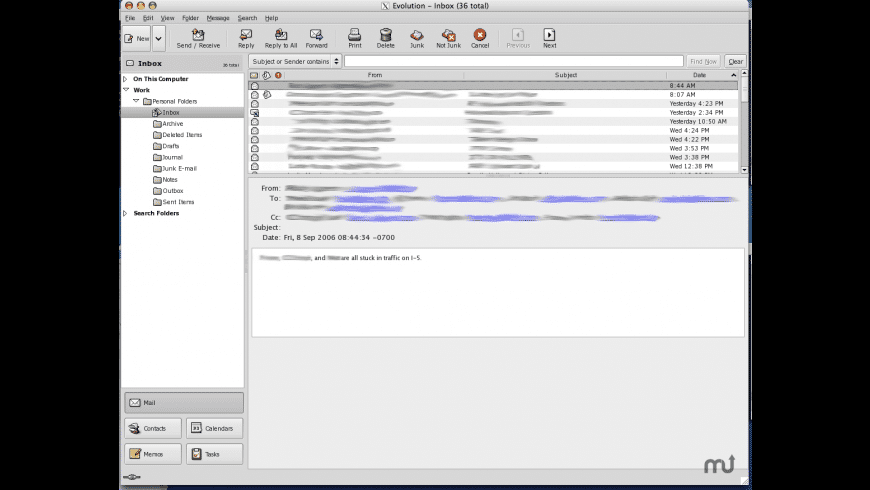The image size is (870, 490).
Task: Open the 'Subject or Sender contains' dropdown
Action: point(295,61)
